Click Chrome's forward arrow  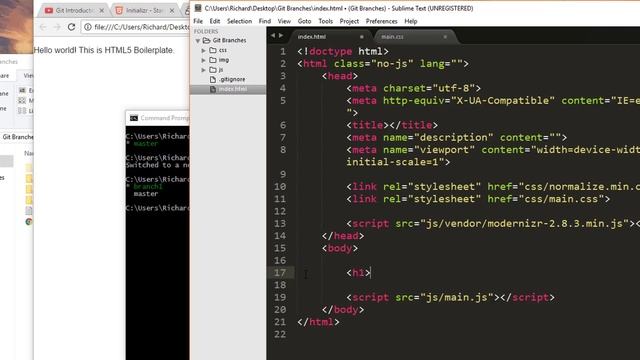coord(57,27)
